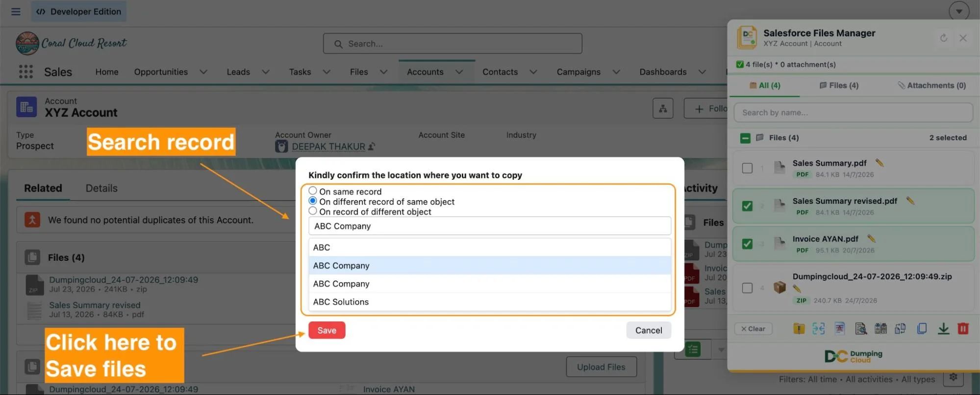Click the box icon of the Dumpingcloud zip
Image resolution: width=980 pixels, height=395 pixels.
779,287
